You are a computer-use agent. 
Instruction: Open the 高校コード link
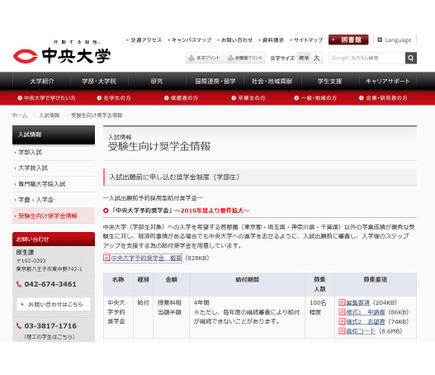pos(361,331)
